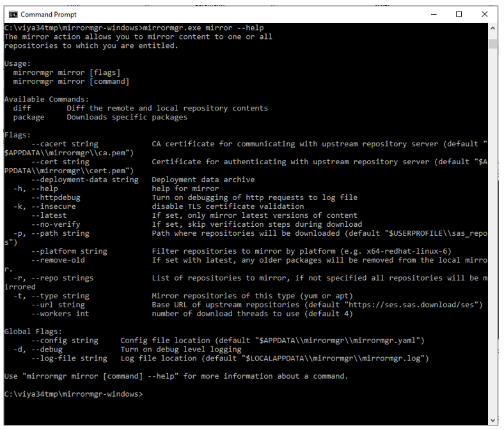Click 'disable TLS certificate validation' description
The image size is (504, 430).
pos(228,206)
